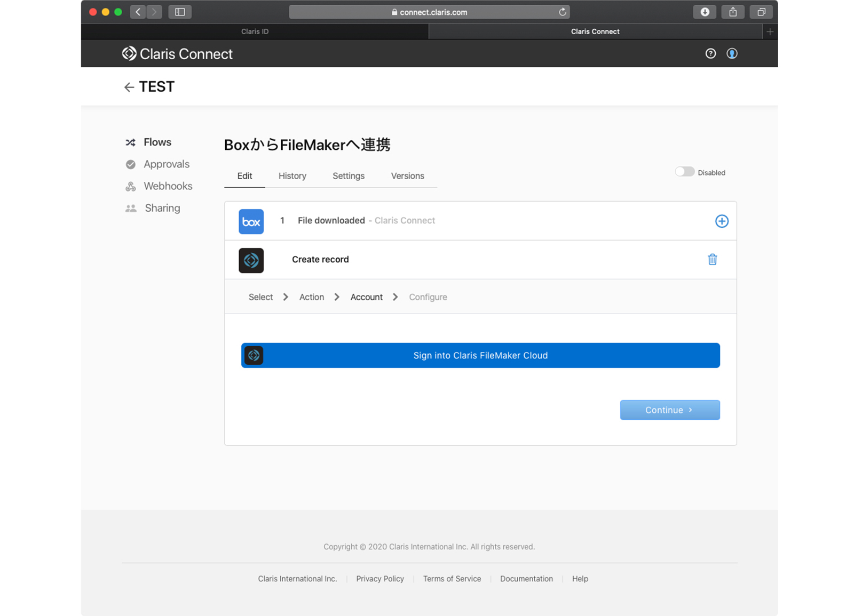Click the Box app icon in flow
The image size is (854, 616).
(251, 221)
